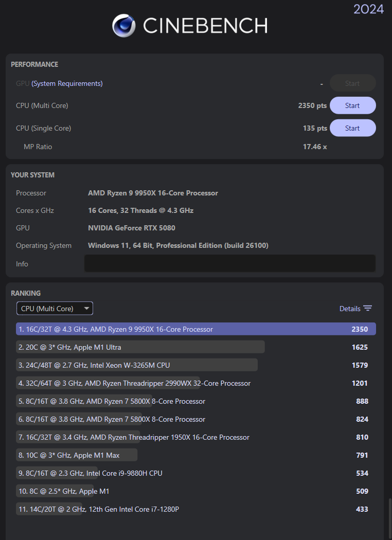Click the 2024 version label
This screenshot has width=392, height=540.
(368, 9)
